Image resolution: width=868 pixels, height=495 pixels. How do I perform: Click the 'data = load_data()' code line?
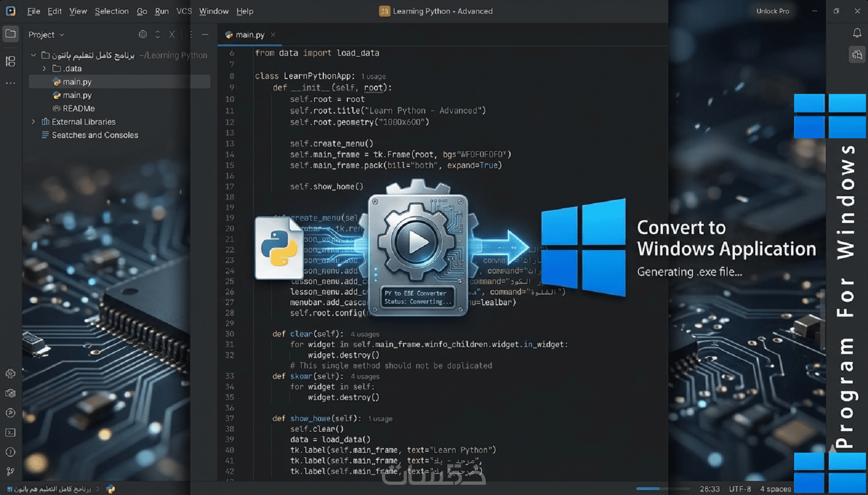point(330,439)
